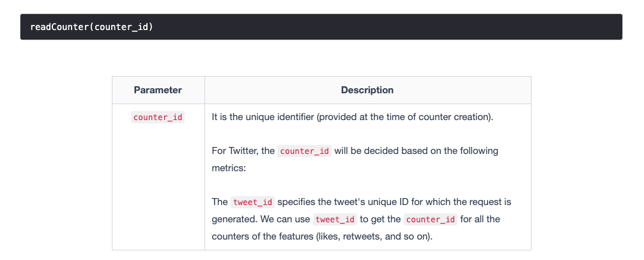The width and height of the screenshot is (644, 260).
Task: Click the 'will be decided based on the following' text
Action: (x=416, y=151)
